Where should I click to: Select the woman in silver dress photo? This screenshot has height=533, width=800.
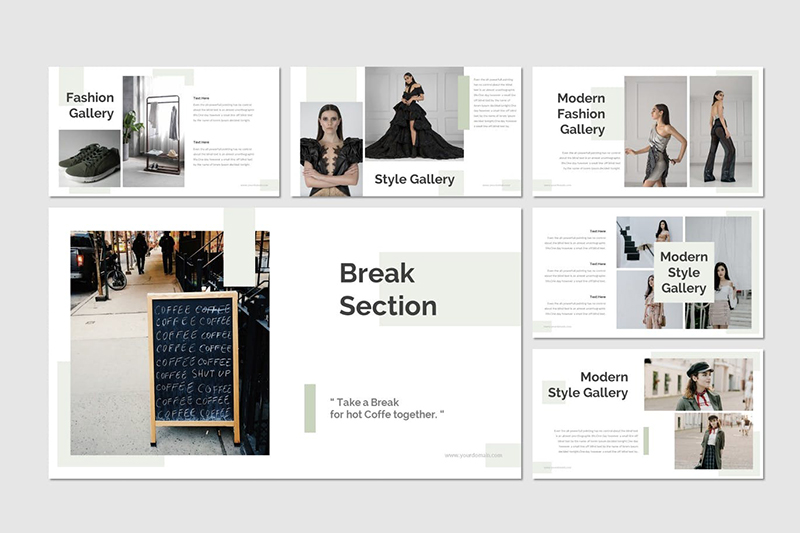655,131
